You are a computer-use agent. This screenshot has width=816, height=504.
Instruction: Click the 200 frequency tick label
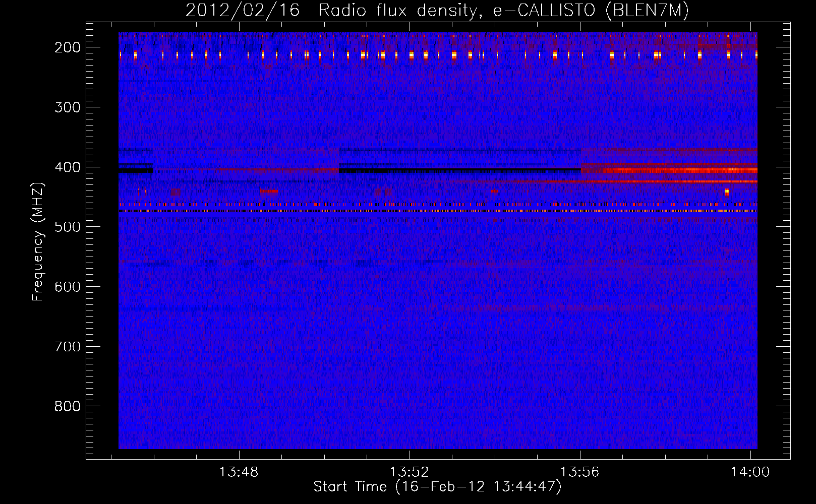click(68, 47)
